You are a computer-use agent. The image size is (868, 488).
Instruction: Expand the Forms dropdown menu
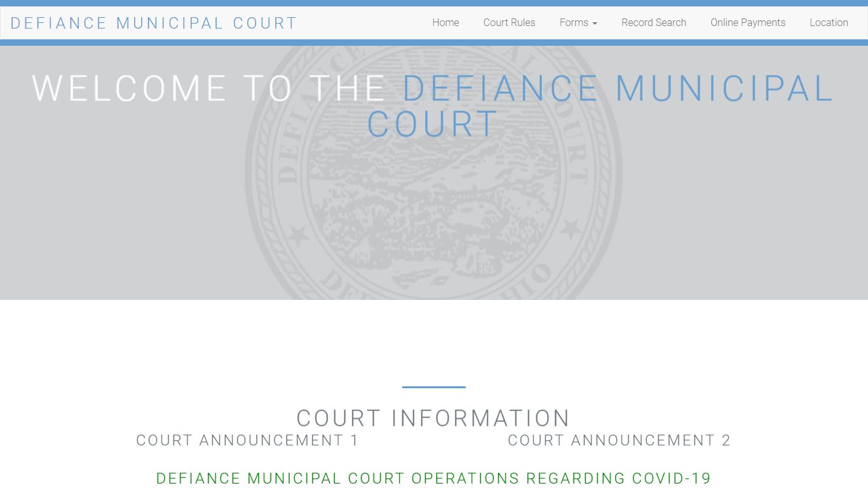[x=578, y=23]
